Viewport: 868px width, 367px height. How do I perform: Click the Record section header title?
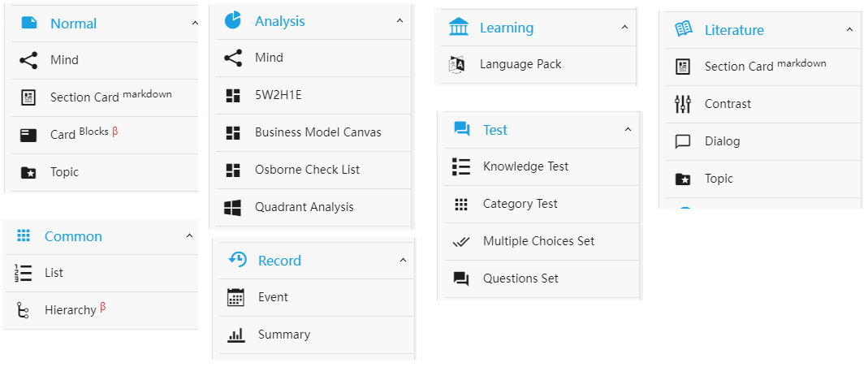click(x=279, y=261)
